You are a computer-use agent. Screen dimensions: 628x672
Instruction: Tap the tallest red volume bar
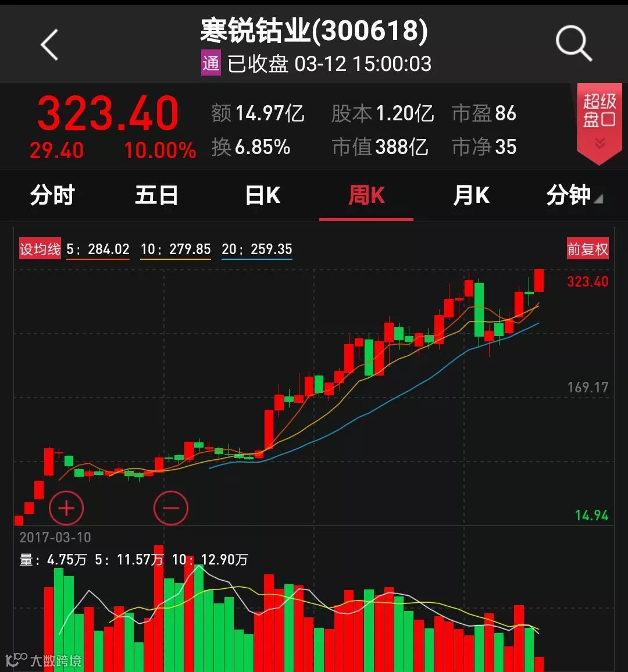tap(159, 609)
